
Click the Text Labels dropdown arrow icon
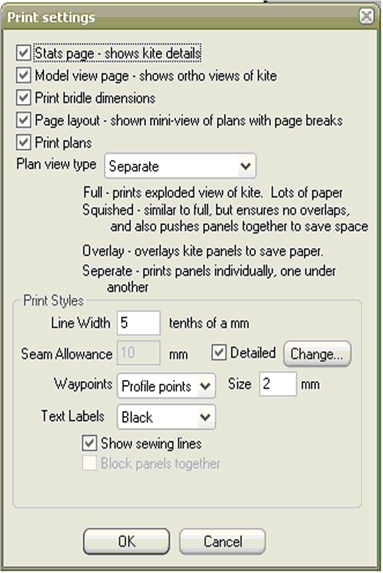(x=205, y=417)
